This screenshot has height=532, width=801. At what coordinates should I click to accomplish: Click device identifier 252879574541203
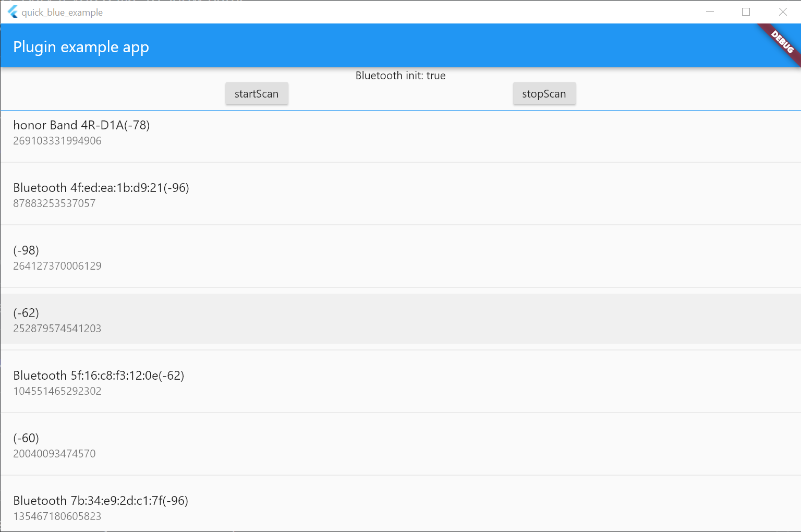coord(57,329)
